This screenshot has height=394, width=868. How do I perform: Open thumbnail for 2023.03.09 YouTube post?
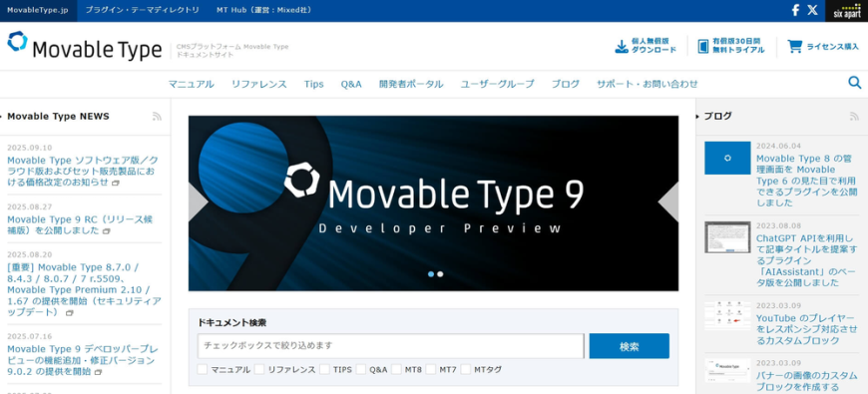(x=727, y=316)
